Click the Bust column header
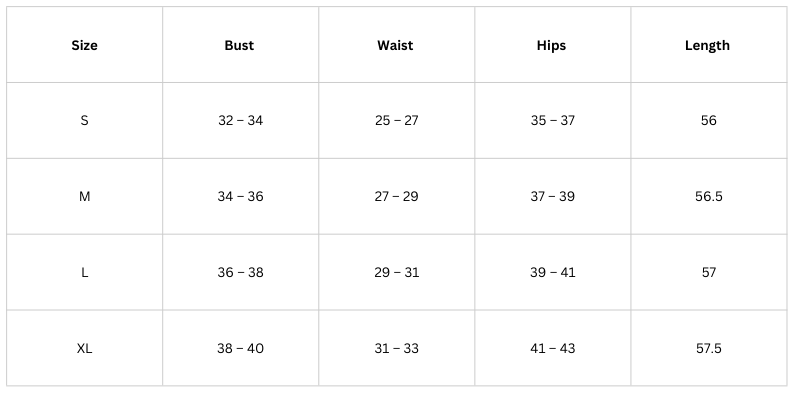Image resolution: width=800 pixels, height=400 pixels. [x=240, y=45]
